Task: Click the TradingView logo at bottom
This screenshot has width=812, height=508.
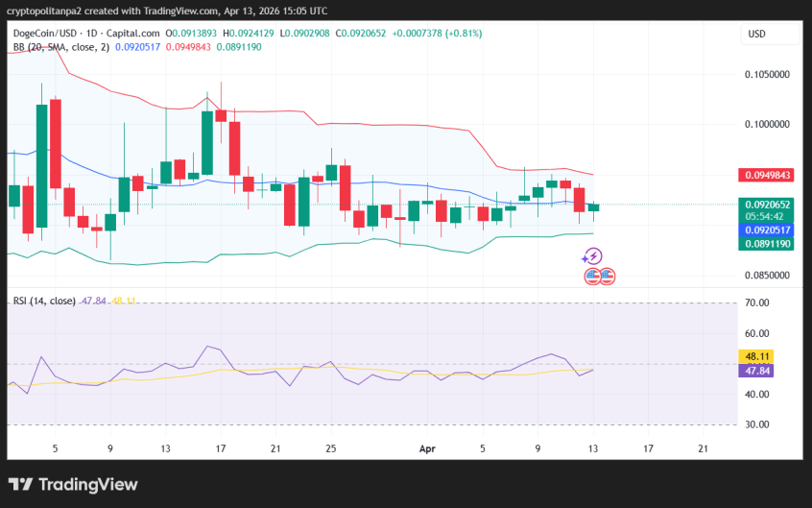Action: point(73,485)
